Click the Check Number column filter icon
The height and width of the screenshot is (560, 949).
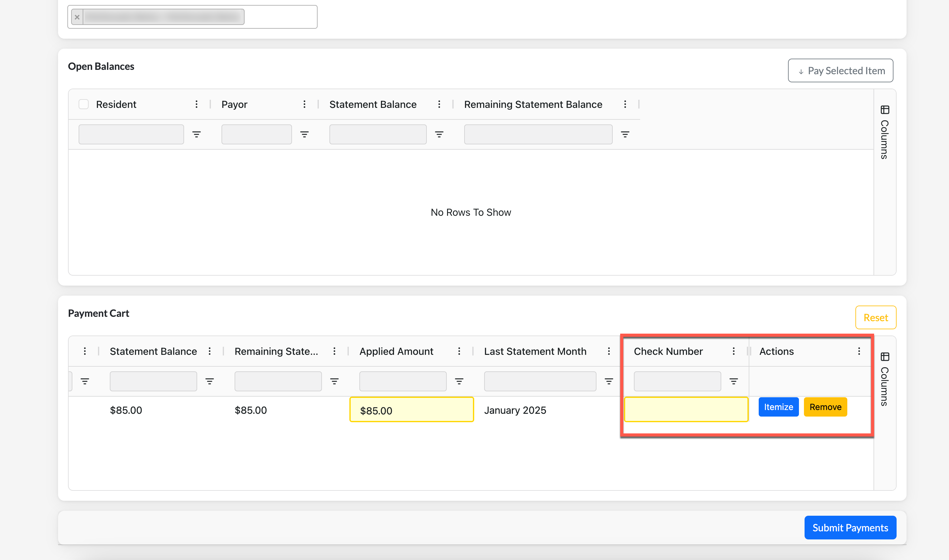pos(733,382)
